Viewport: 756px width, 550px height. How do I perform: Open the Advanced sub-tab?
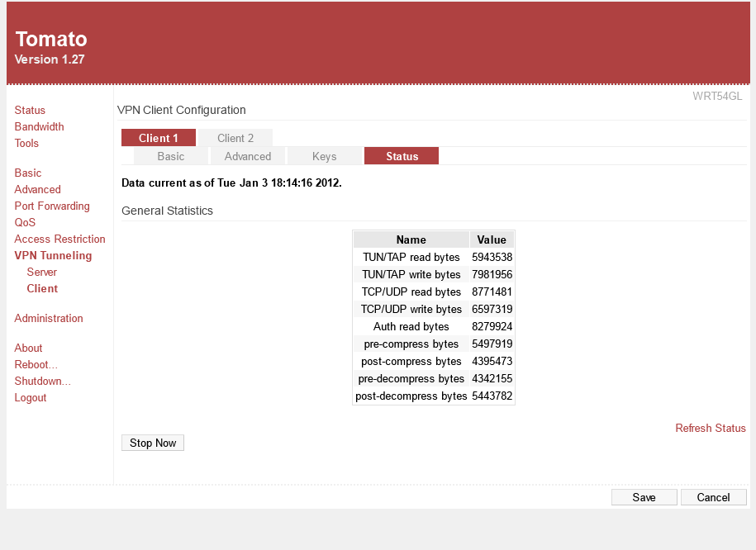(x=248, y=156)
